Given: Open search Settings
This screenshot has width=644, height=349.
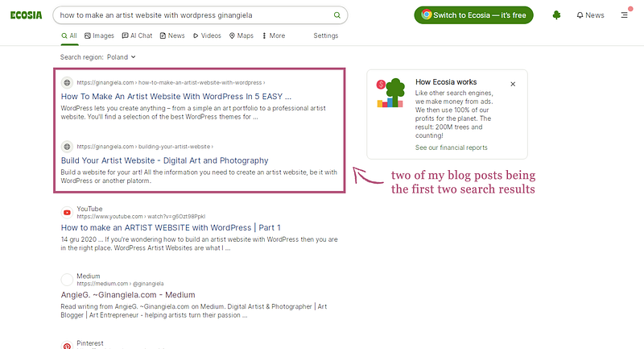Looking at the screenshot, I should pyautogui.click(x=326, y=35).
